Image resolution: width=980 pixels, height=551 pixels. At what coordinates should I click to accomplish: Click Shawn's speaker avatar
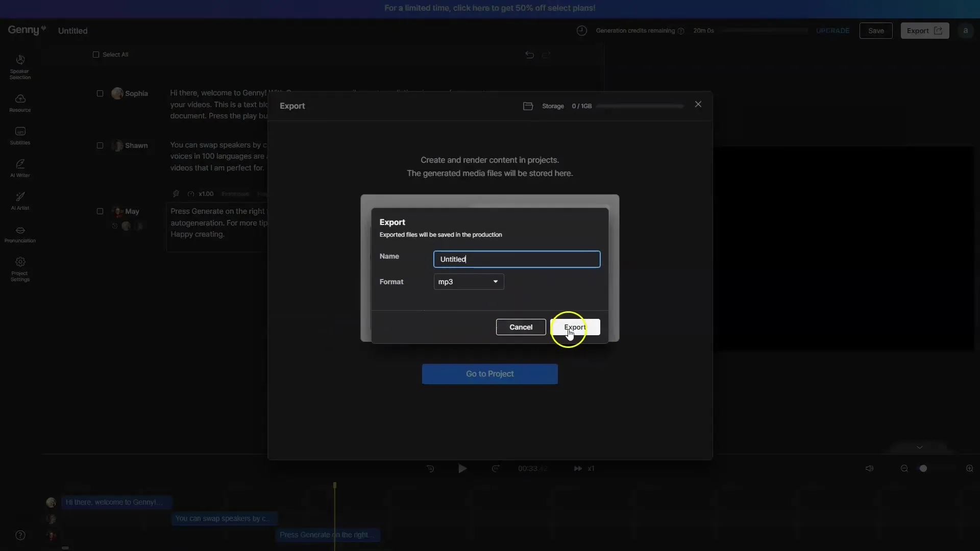pyautogui.click(x=117, y=145)
